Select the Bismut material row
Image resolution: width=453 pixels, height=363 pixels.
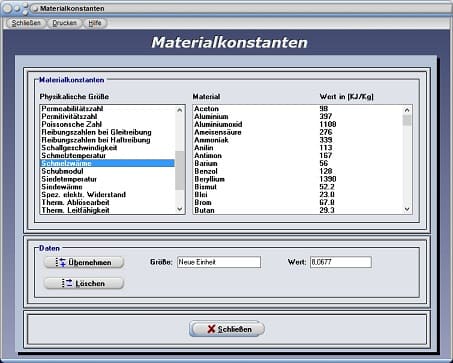pyautogui.click(x=298, y=187)
